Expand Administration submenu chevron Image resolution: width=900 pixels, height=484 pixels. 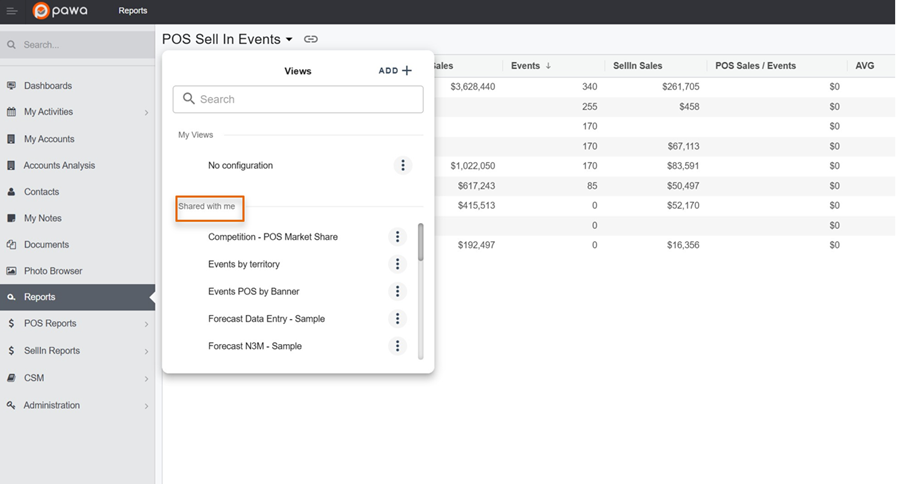[x=146, y=406]
